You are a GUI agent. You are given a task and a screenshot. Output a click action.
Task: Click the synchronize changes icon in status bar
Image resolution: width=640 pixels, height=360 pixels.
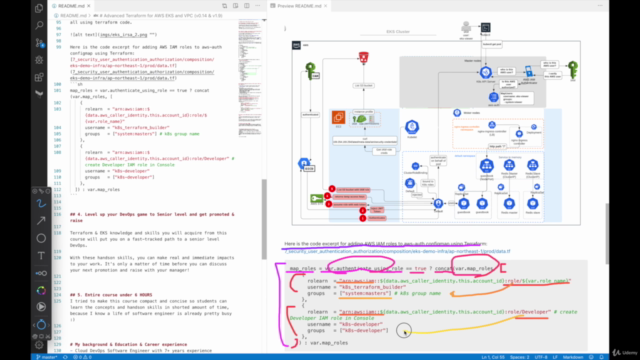(65, 357)
